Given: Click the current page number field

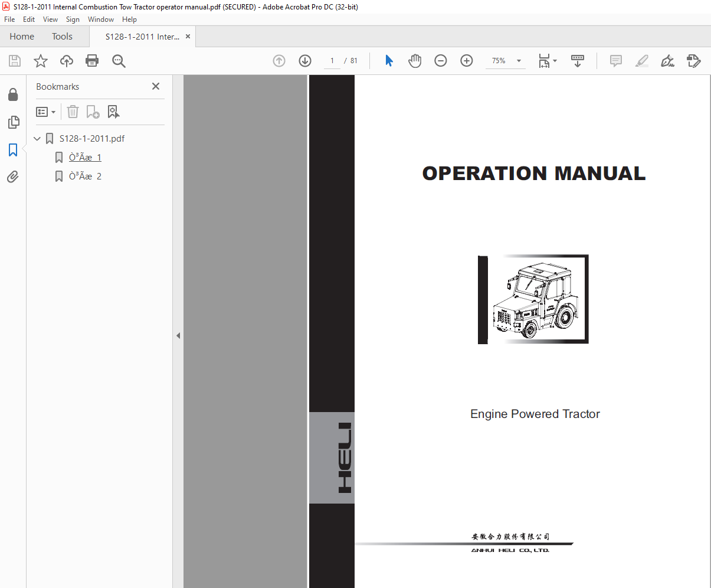Looking at the screenshot, I should click(332, 61).
